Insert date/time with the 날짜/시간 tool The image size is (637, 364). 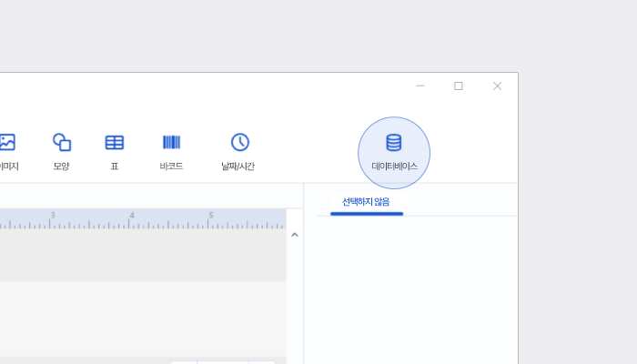coord(238,152)
